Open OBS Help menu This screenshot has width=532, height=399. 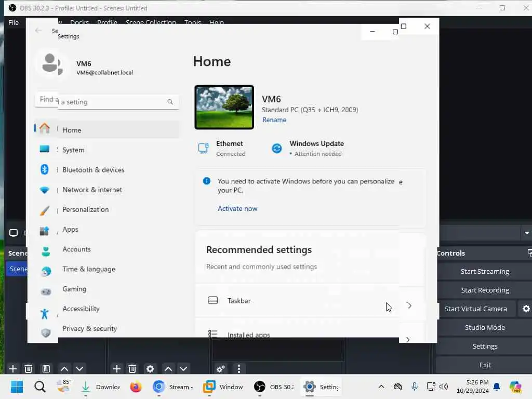click(217, 22)
